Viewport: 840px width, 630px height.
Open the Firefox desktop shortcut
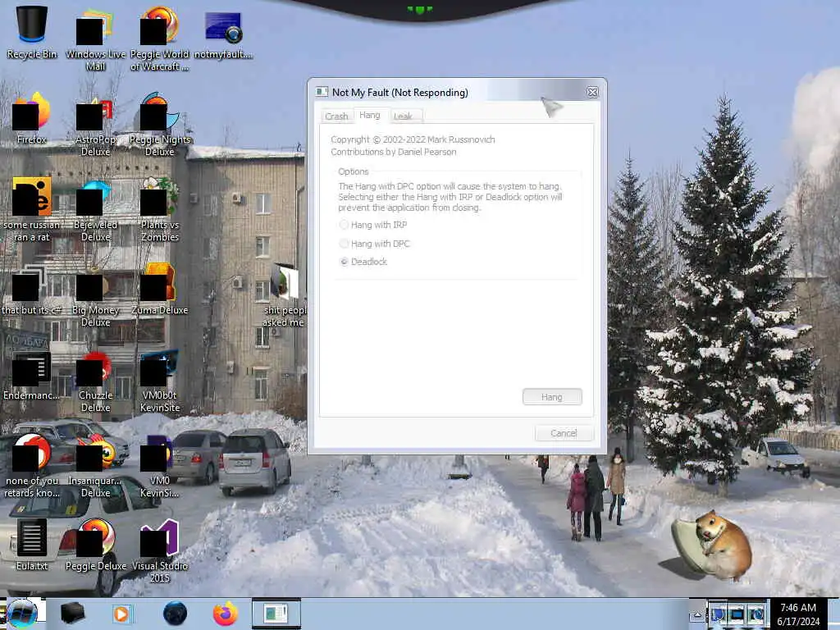pos(32,118)
